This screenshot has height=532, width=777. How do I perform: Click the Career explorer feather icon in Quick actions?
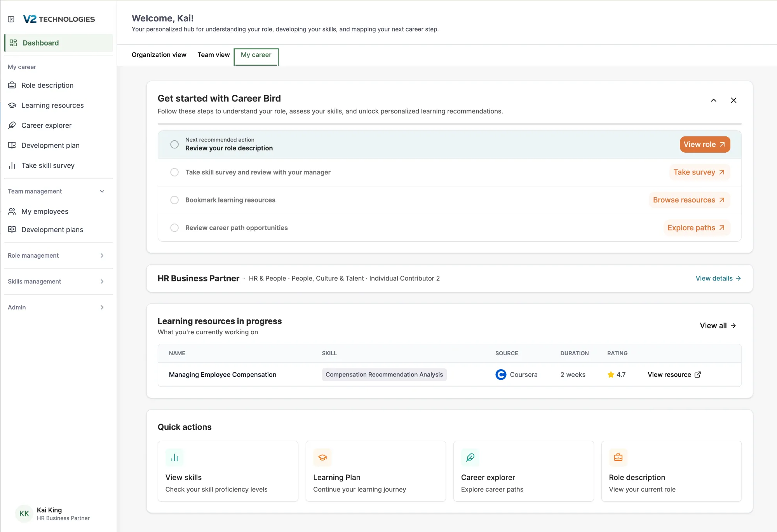(x=470, y=458)
